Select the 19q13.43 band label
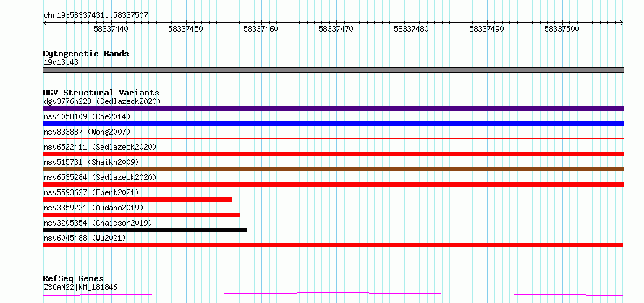644x303 pixels. (x=61, y=63)
